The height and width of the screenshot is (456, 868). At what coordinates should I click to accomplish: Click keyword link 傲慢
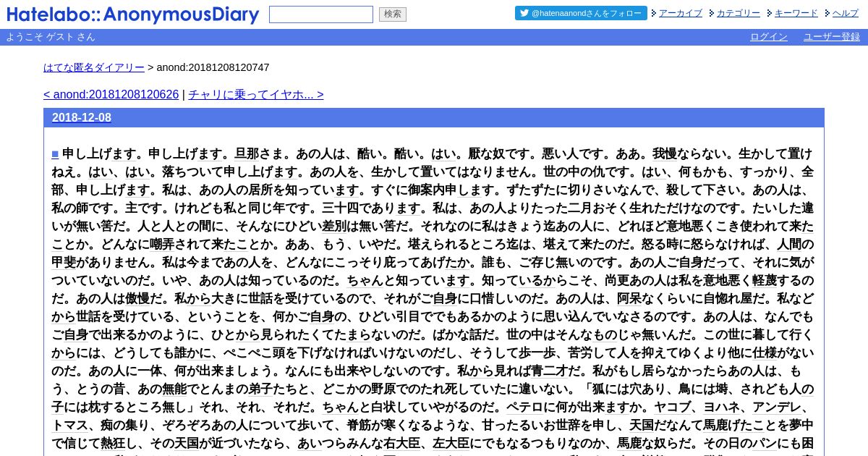point(137,298)
